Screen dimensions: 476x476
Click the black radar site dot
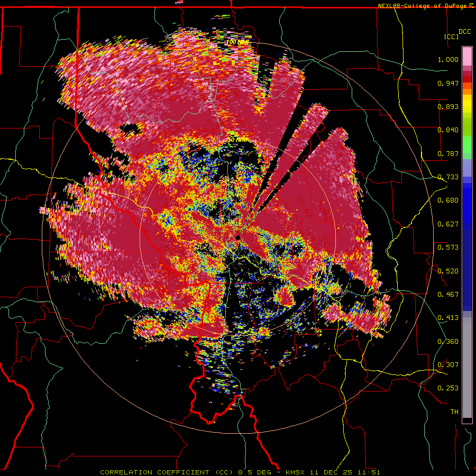[x=237, y=237]
